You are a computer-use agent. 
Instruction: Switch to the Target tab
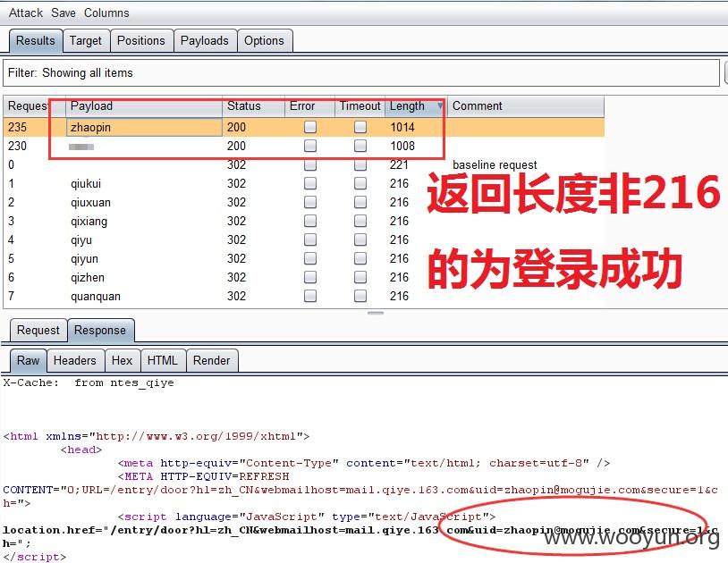tap(86, 41)
